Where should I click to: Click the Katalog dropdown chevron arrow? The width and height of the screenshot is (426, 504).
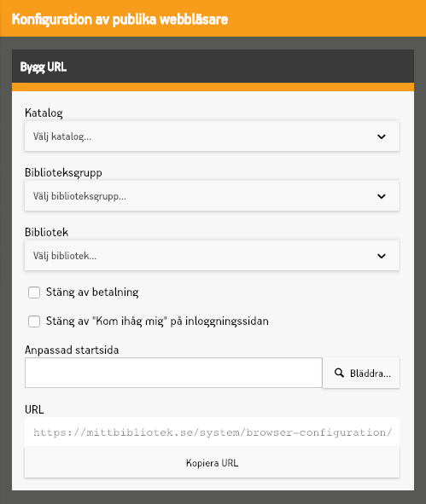click(x=382, y=136)
